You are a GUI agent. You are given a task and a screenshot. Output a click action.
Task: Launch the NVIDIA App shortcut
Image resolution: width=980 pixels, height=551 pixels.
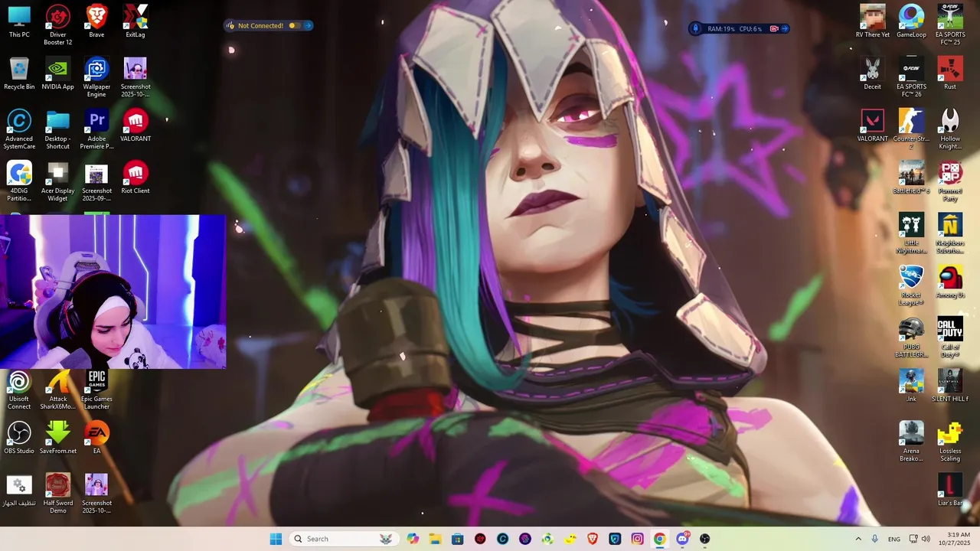pos(57,73)
